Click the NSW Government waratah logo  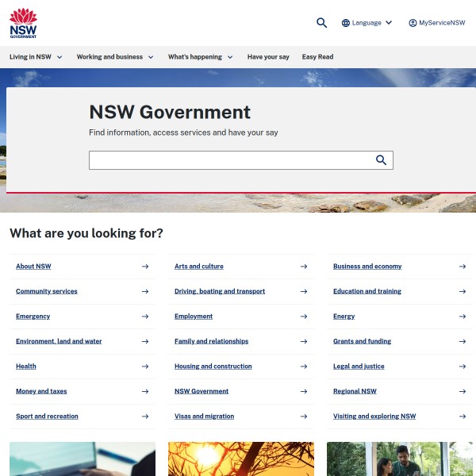tap(23, 23)
